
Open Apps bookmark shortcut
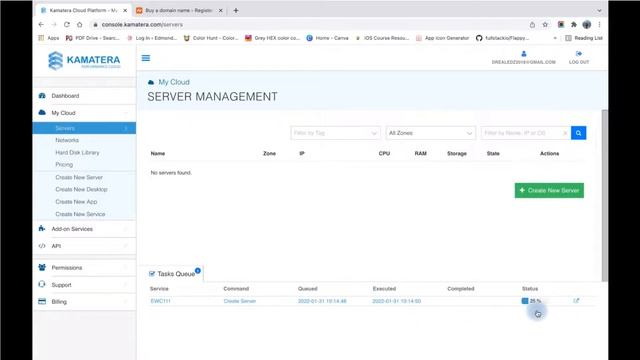pyautogui.click(x=49, y=38)
